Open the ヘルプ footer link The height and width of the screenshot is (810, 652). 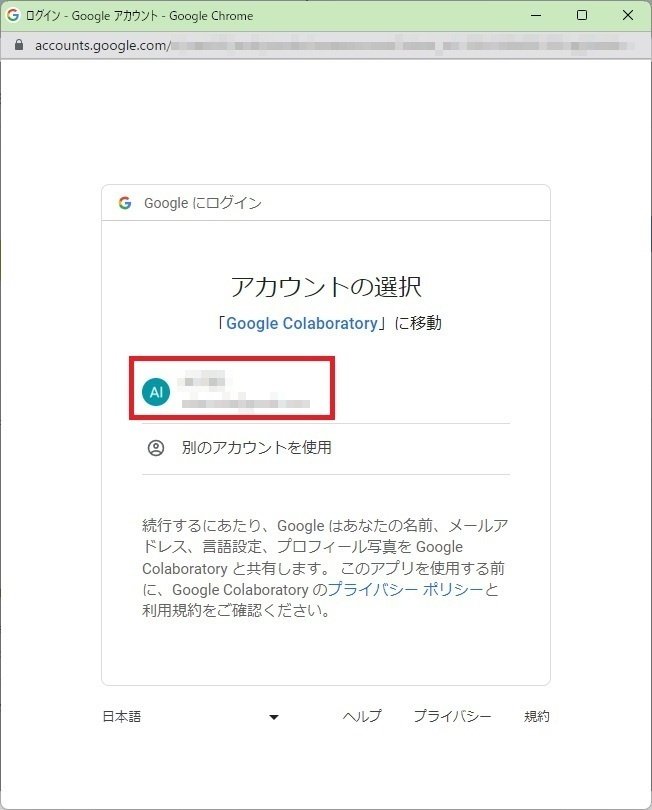pyautogui.click(x=362, y=716)
